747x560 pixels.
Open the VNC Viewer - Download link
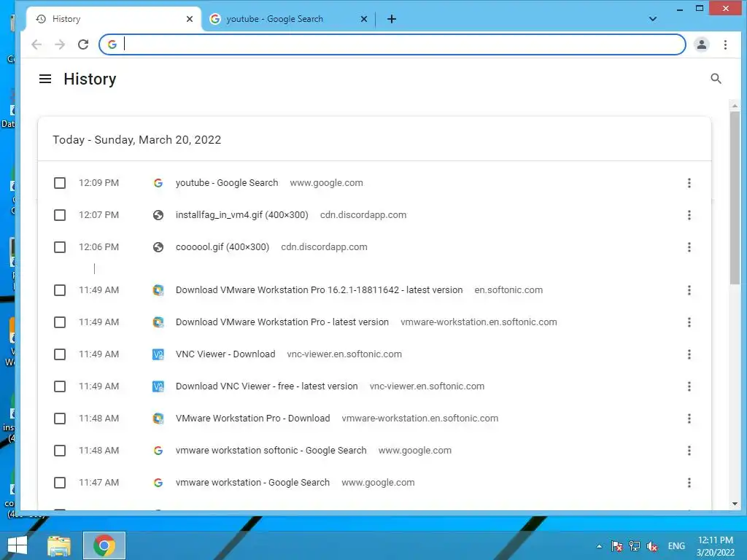tap(225, 354)
